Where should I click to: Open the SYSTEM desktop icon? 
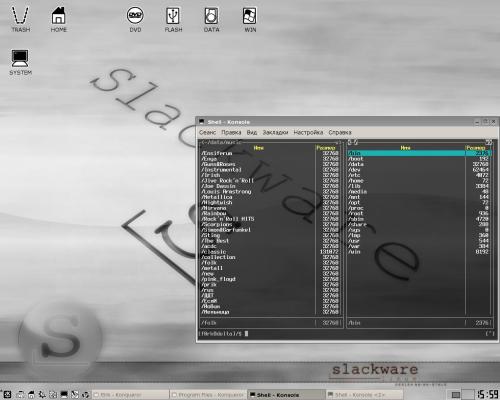(x=20, y=62)
